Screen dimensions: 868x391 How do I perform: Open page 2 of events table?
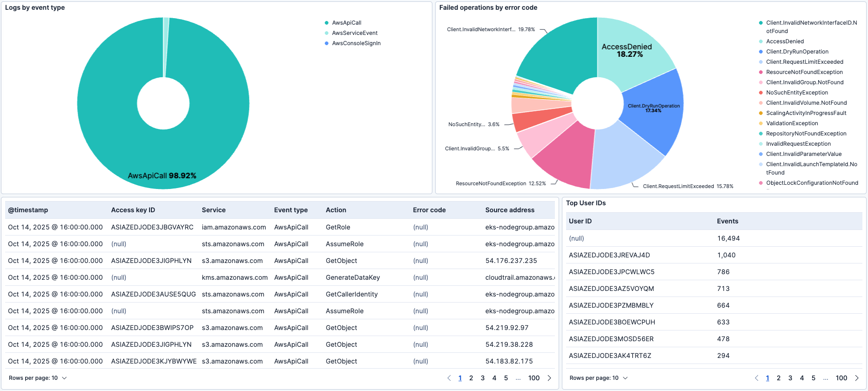click(x=471, y=378)
